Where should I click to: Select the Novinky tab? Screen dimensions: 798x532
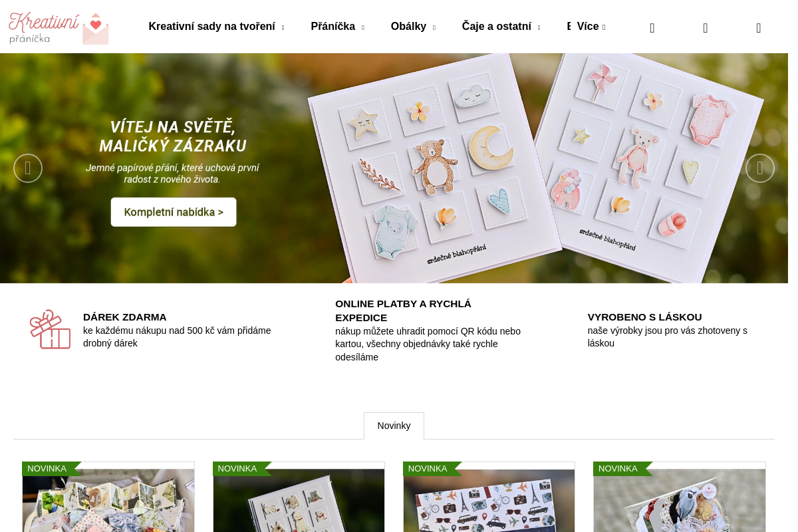click(394, 426)
